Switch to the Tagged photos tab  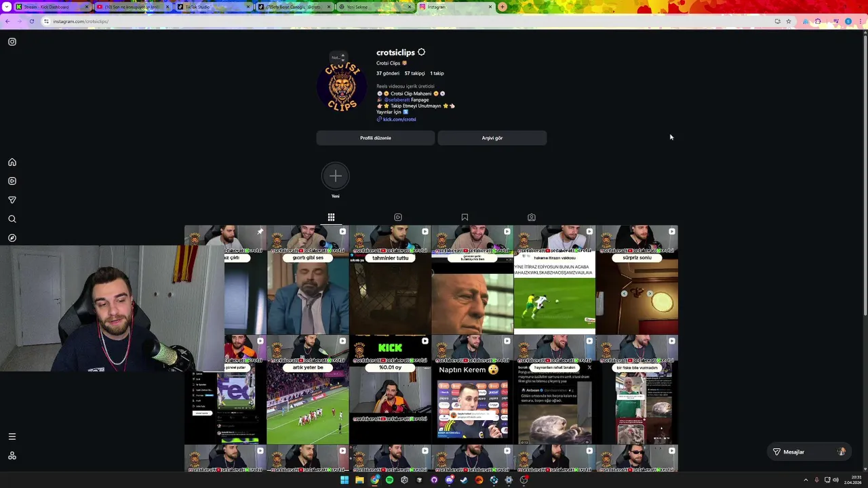(532, 217)
